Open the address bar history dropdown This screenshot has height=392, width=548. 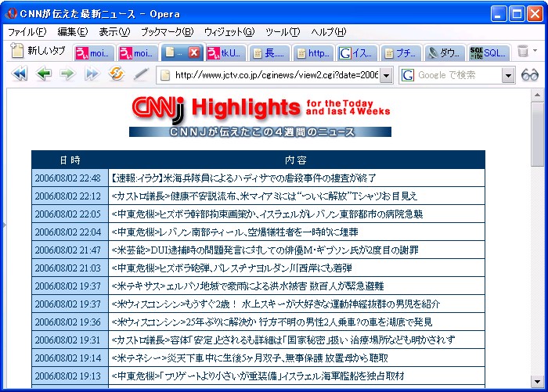(x=386, y=75)
